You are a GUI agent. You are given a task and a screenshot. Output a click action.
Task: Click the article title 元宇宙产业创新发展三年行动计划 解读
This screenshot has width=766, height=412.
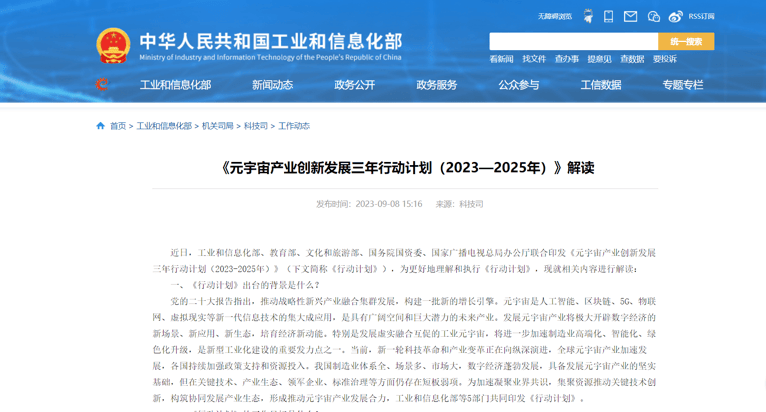tap(405, 168)
